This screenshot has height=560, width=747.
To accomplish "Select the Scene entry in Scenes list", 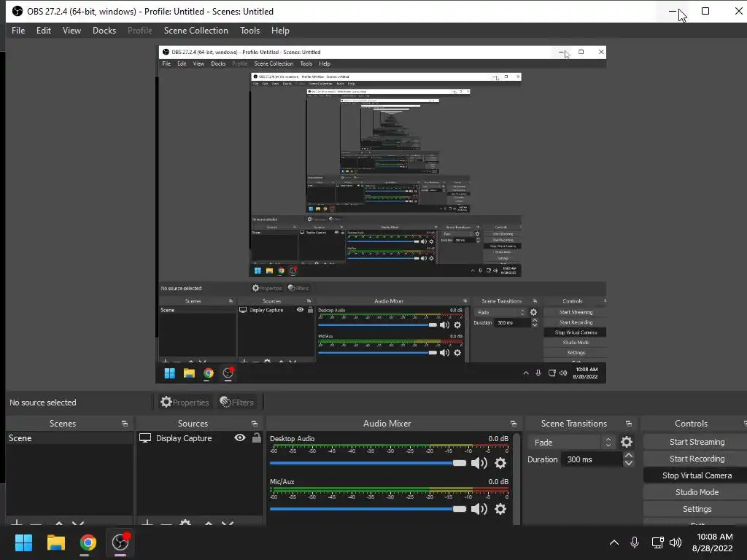I will 69,438.
